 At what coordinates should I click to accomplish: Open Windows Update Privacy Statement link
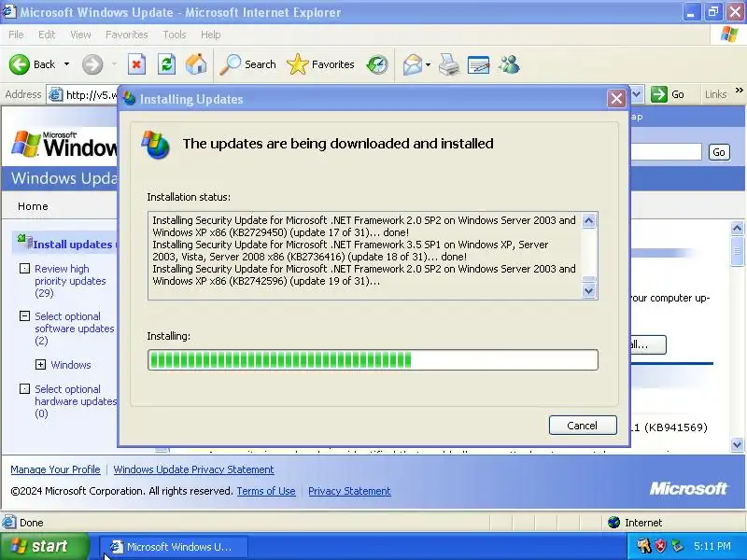(193, 469)
